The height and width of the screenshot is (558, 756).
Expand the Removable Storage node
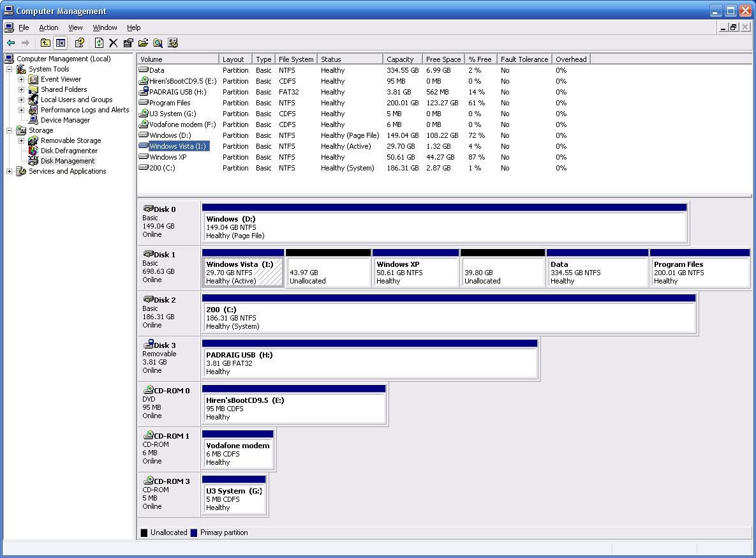tap(21, 140)
